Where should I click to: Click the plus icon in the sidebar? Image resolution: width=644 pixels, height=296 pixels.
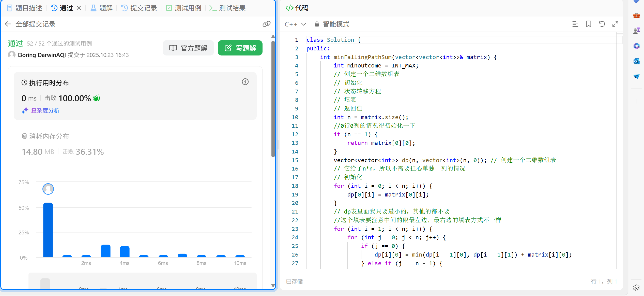(x=636, y=101)
